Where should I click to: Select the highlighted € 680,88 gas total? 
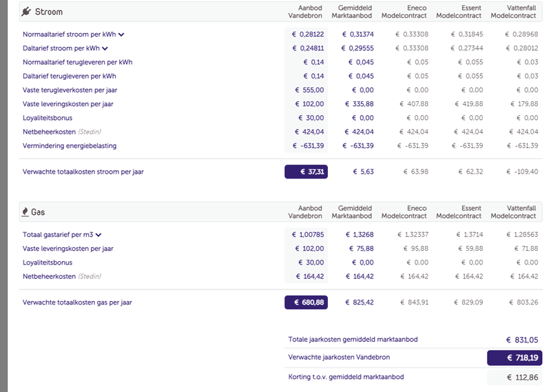click(x=306, y=302)
